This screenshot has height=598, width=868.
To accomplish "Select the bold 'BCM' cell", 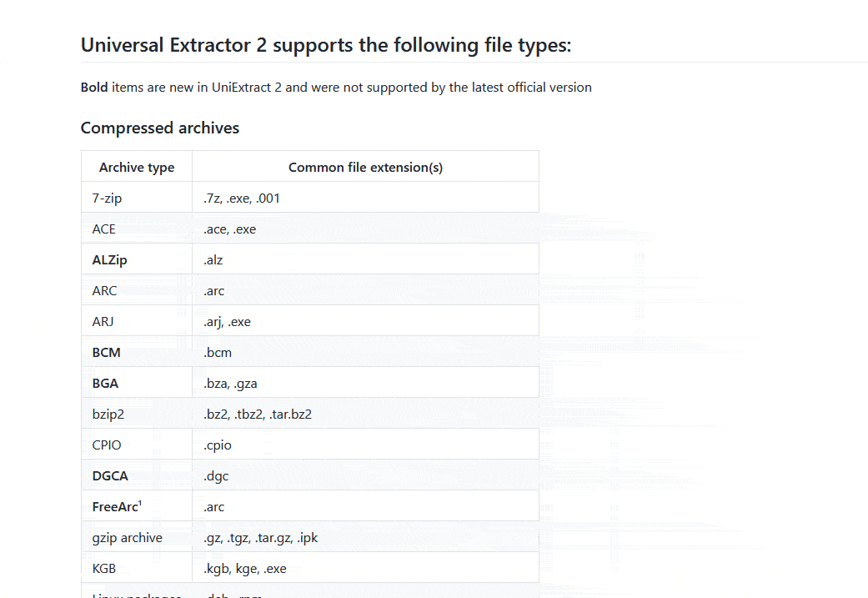I will [x=137, y=352].
